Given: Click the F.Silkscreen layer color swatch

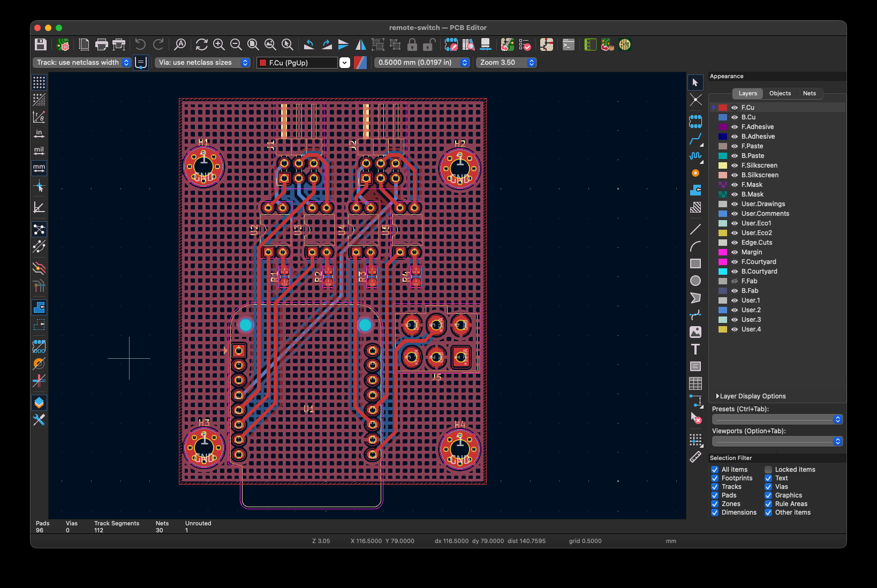Looking at the screenshot, I should [722, 165].
